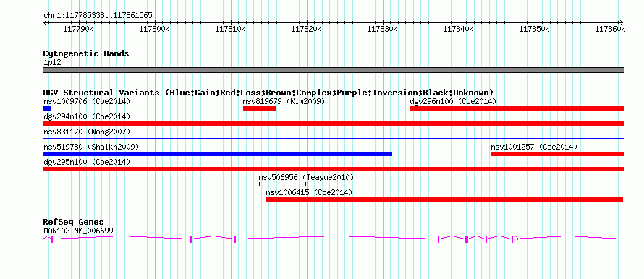Click the red dgv296n100 loss bar

click(x=517, y=108)
